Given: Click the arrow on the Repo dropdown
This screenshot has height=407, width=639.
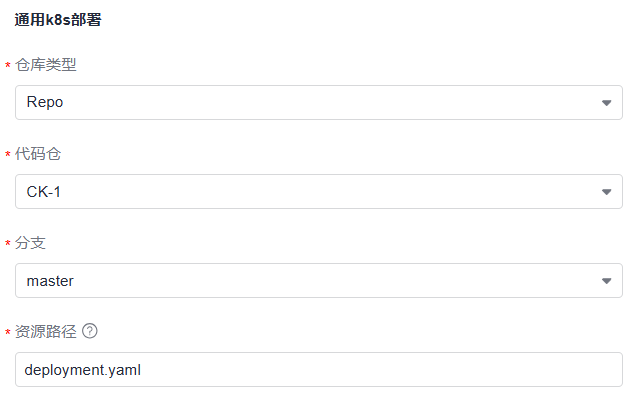Looking at the screenshot, I should (x=606, y=103).
